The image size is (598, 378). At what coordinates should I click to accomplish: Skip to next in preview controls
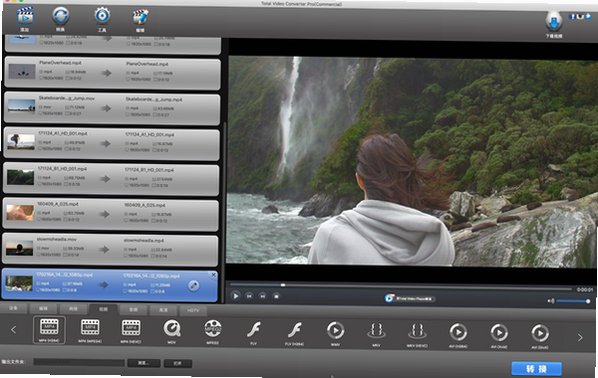(263, 296)
